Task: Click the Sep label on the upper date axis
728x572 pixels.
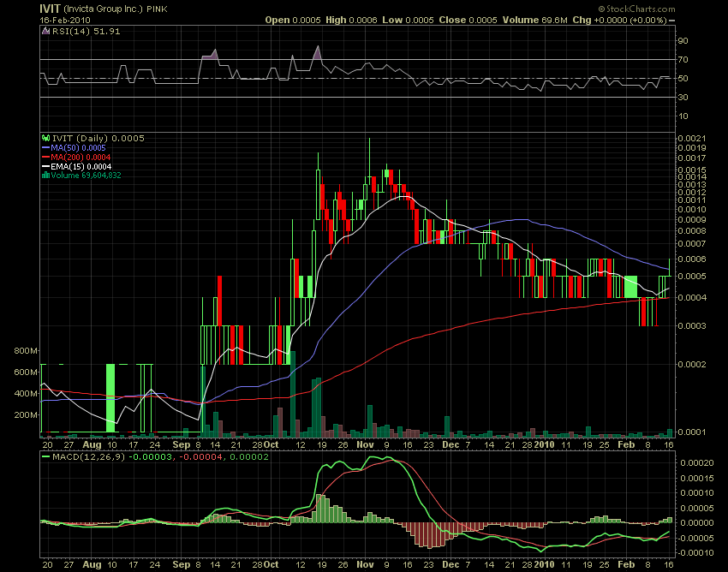Action: point(181,444)
